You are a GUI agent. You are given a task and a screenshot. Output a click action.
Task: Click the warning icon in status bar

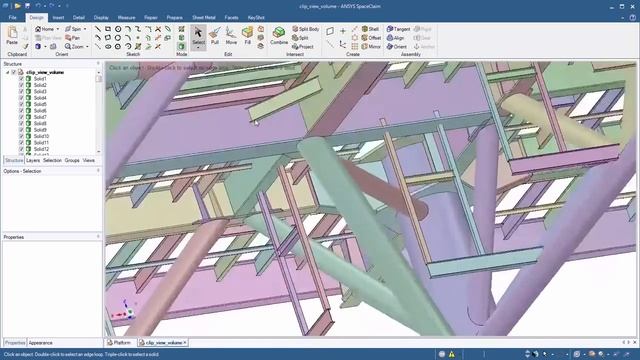(452, 354)
